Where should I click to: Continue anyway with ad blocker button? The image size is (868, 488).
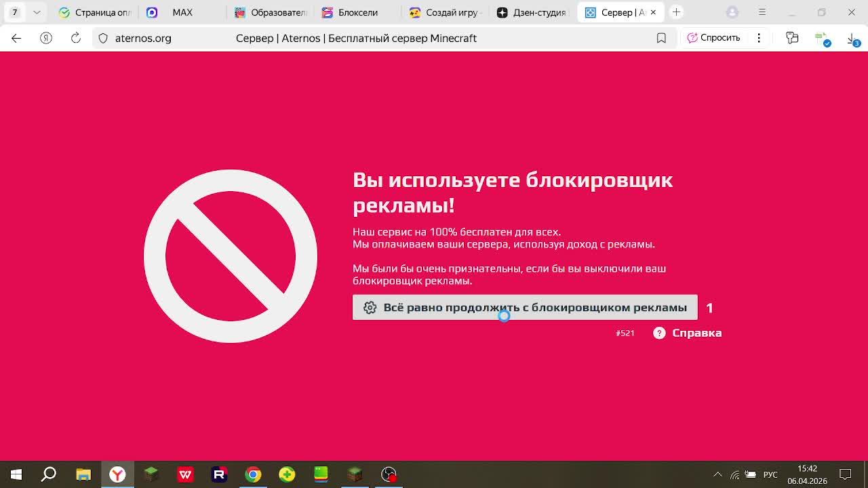pyautogui.click(x=525, y=308)
